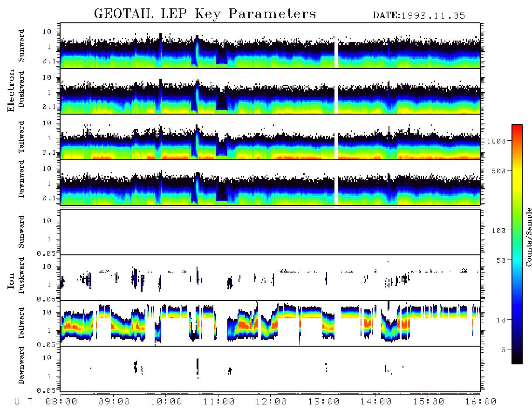
Task: Click the rainbow color scale bar
Action: click(517, 245)
